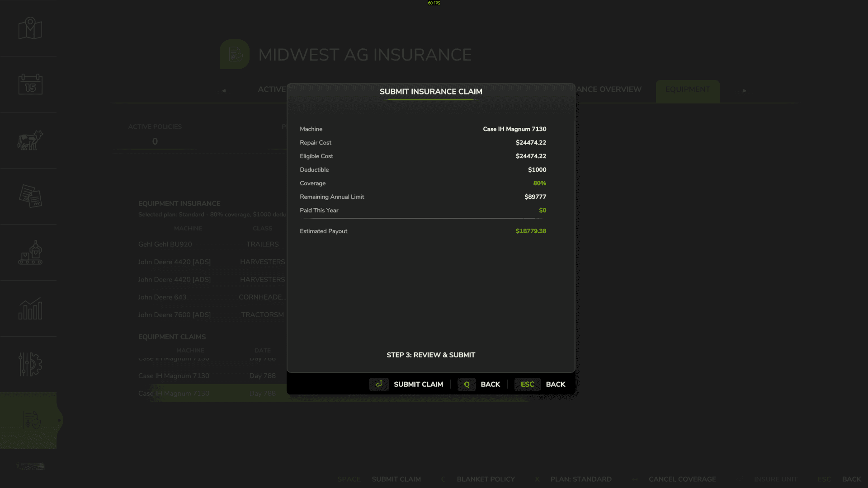Screen dimensions: 868x488
Task: Click Insure Unit in bottom hint bar
Action: click(775, 479)
